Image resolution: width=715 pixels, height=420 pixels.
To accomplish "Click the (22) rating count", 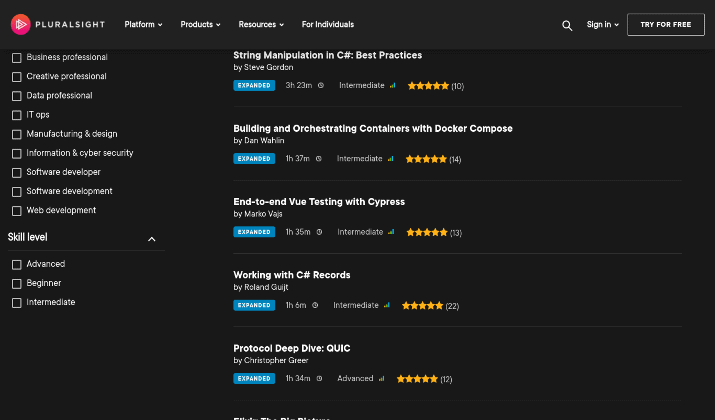I will pos(452,306).
